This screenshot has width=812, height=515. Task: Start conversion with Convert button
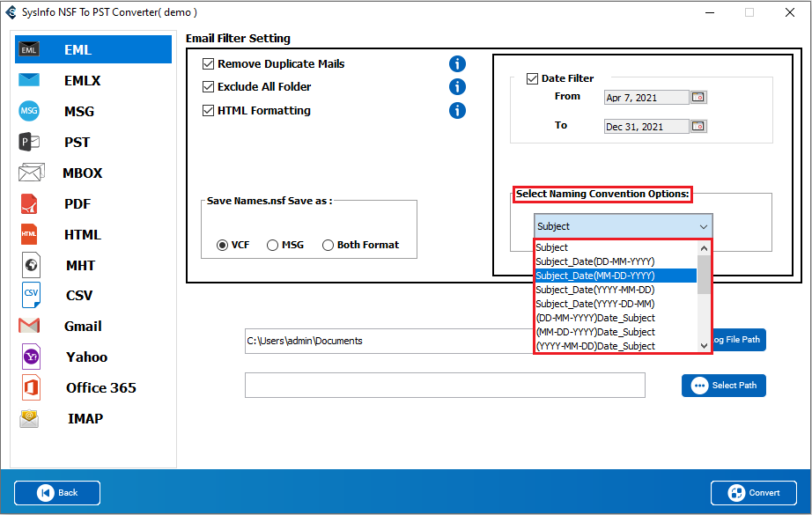[x=754, y=493]
